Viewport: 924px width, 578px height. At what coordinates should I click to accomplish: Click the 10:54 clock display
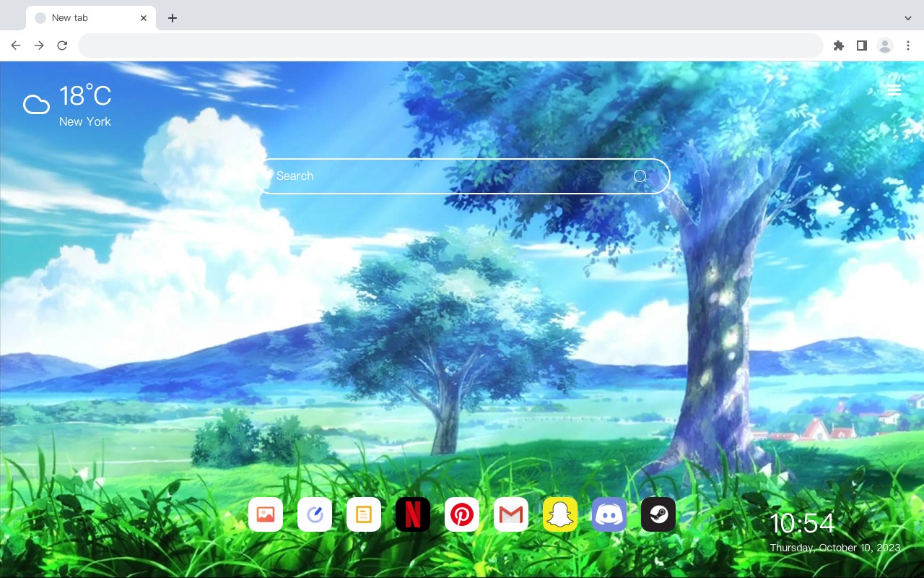tap(802, 524)
